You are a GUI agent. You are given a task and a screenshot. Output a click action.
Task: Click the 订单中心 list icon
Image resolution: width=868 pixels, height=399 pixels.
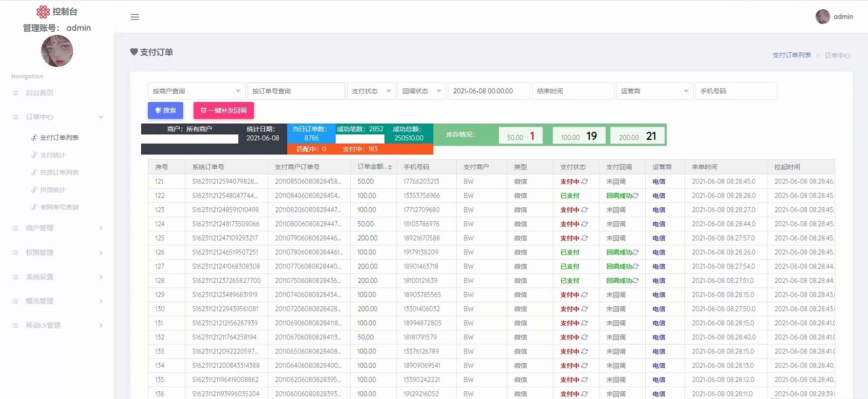tap(15, 117)
